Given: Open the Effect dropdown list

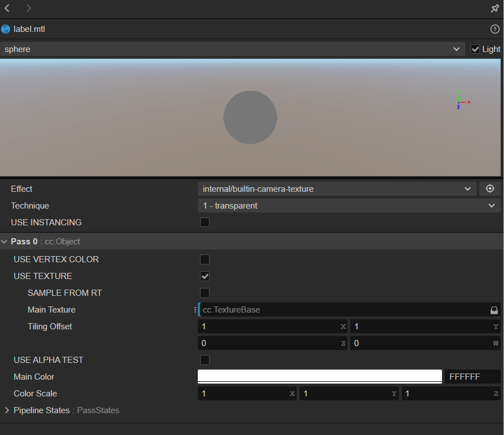Looking at the screenshot, I should (337, 189).
